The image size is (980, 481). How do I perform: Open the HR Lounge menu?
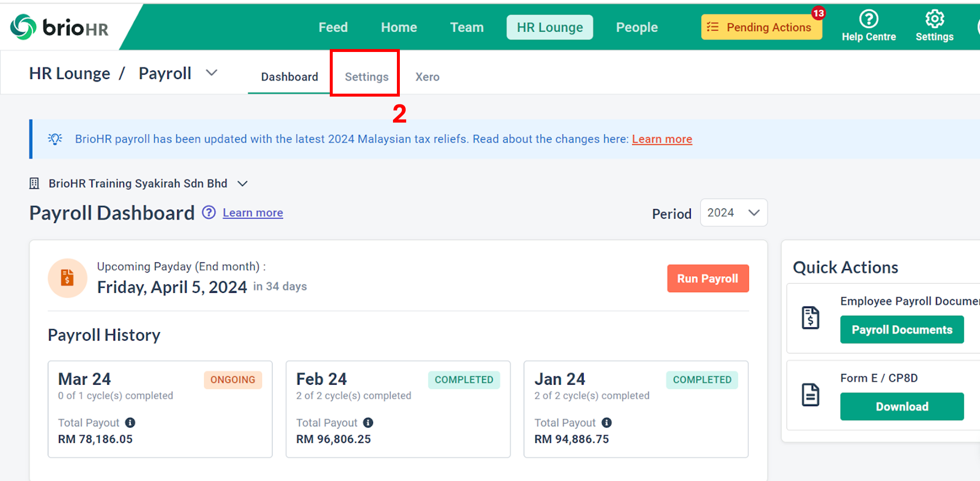point(550,27)
